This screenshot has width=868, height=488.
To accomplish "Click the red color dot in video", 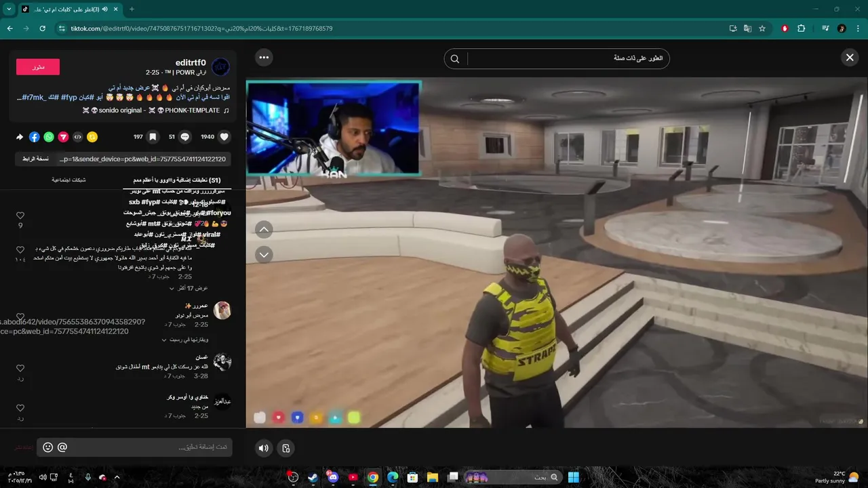I will point(278,418).
